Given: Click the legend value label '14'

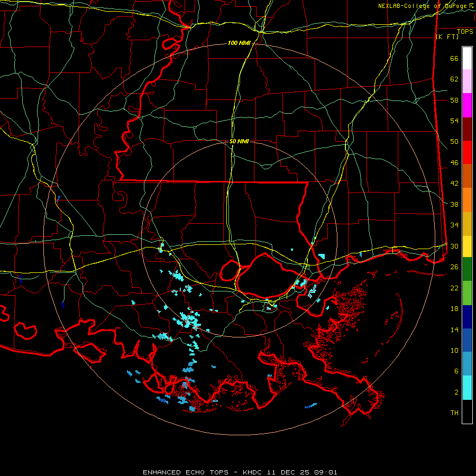Looking at the screenshot, I should click(454, 329).
